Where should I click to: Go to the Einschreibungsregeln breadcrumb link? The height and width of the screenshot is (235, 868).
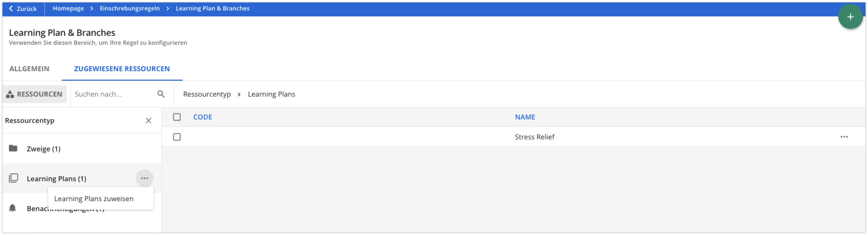tap(130, 8)
